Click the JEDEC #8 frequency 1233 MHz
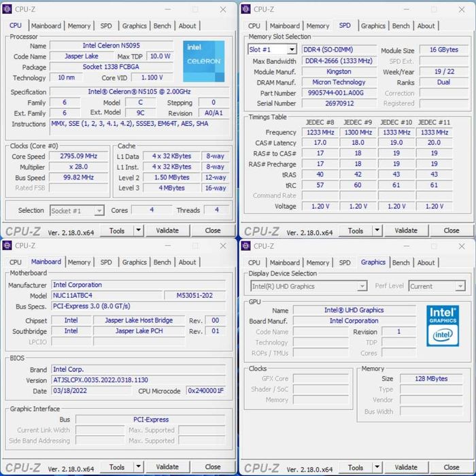Viewport: 476px width, 476px height. 320,133
